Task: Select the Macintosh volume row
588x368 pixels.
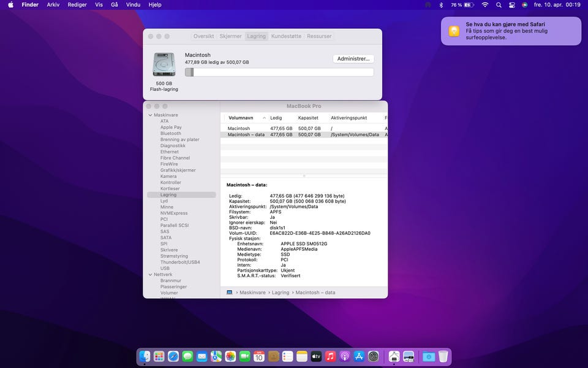Action: 304,128
